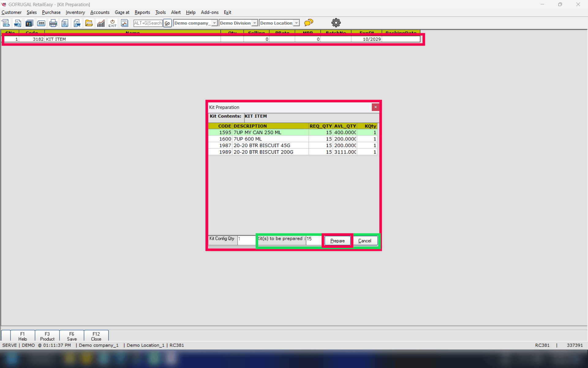
Task: Expand the Demo Division dropdown
Action: pos(254,23)
